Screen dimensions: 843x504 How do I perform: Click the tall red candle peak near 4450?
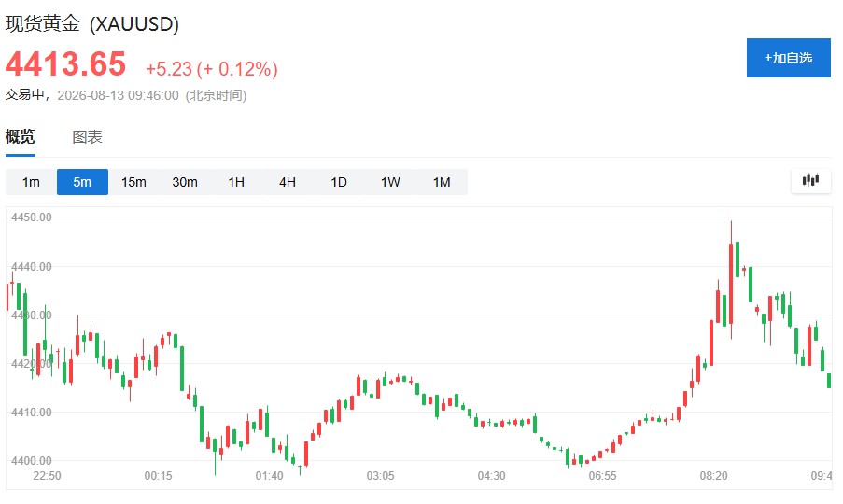[x=731, y=279]
